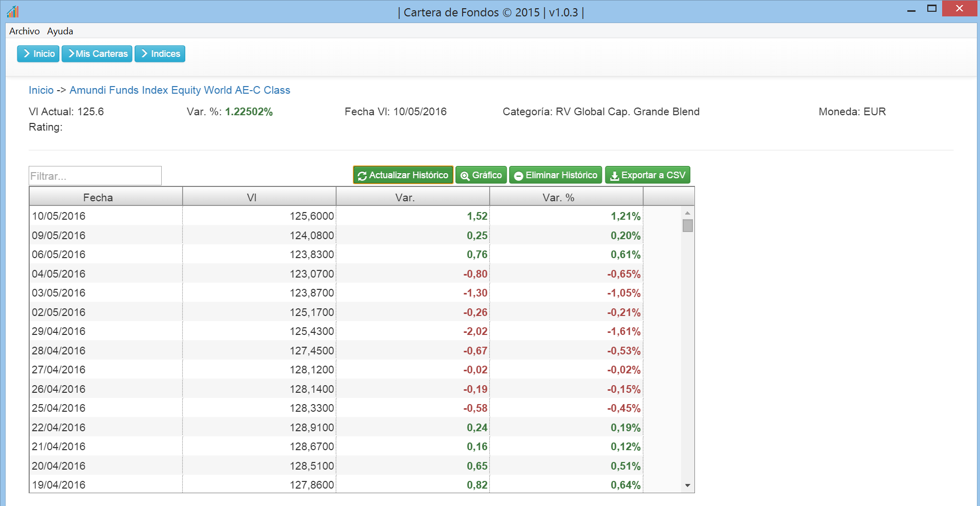Open the Mis Carteras section
This screenshot has height=506, width=980.
pyautogui.click(x=97, y=54)
